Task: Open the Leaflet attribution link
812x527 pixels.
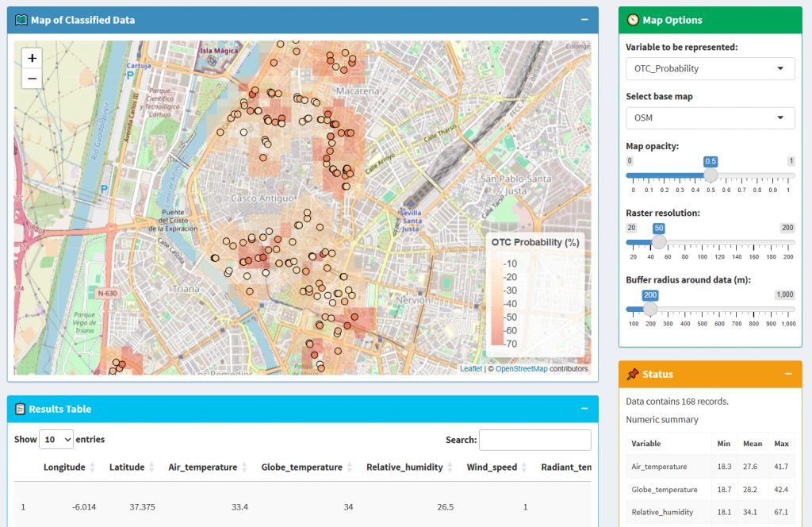Action: tap(473, 369)
